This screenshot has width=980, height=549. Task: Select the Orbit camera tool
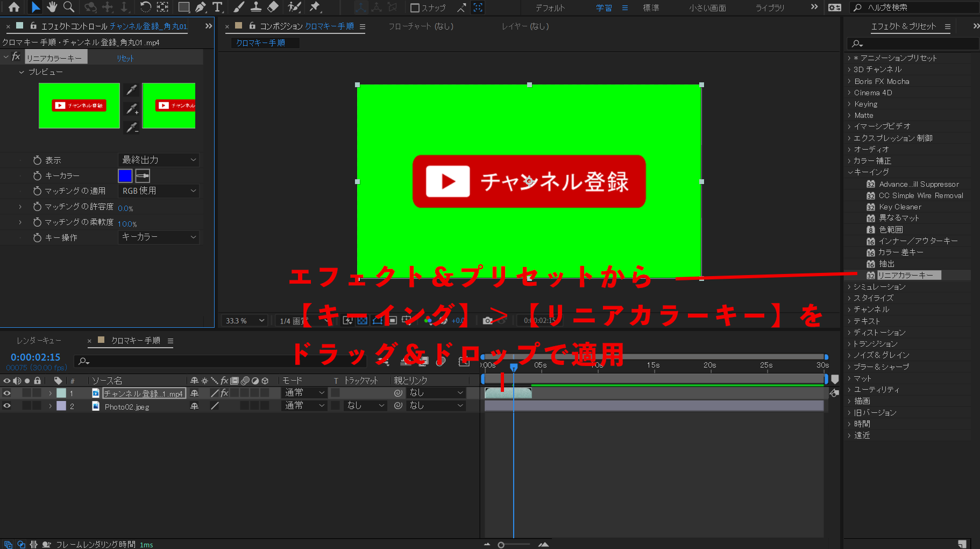point(90,7)
